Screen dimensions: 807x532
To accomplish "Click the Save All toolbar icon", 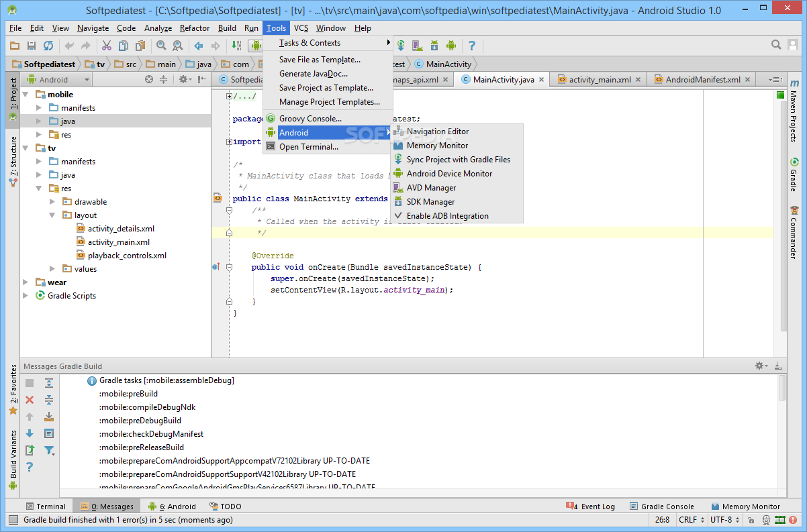I will tap(32, 46).
